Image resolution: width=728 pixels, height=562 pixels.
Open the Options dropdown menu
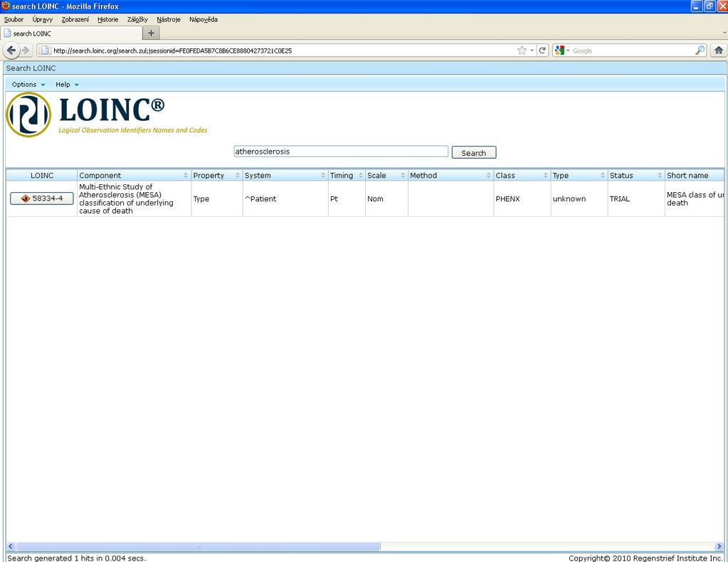tap(28, 85)
